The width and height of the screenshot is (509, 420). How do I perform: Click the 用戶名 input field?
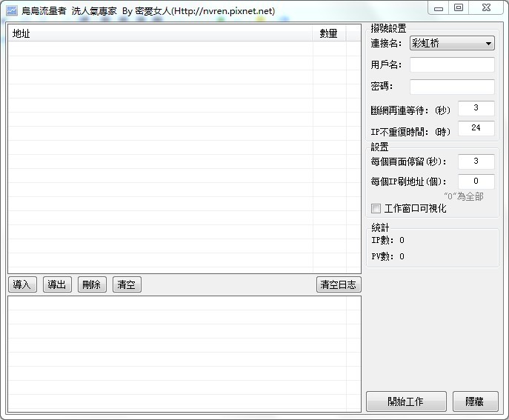click(x=452, y=64)
